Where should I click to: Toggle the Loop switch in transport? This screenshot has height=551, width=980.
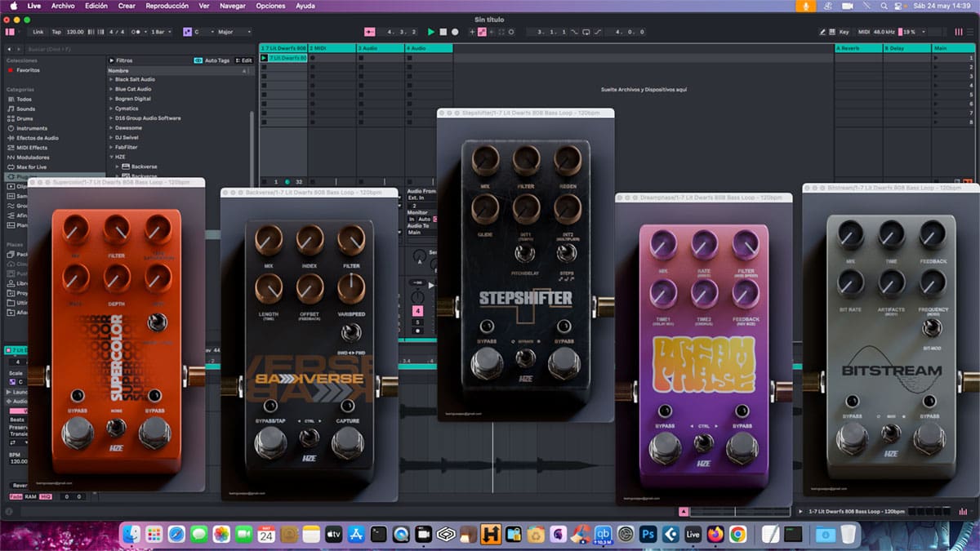tap(586, 32)
